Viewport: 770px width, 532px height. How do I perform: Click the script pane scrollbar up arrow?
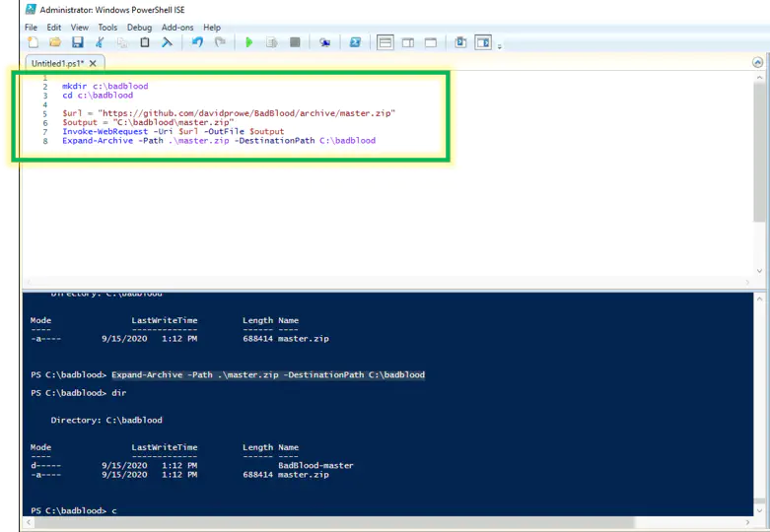760,78
